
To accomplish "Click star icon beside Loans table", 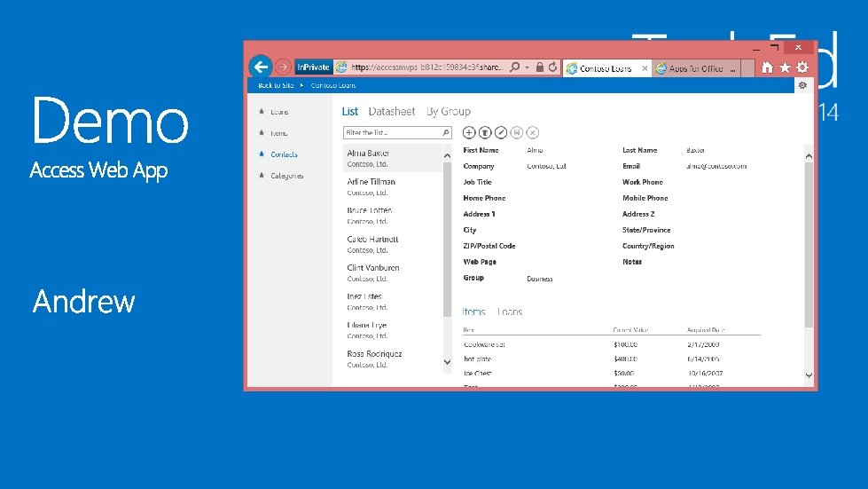I will [262, 111].
